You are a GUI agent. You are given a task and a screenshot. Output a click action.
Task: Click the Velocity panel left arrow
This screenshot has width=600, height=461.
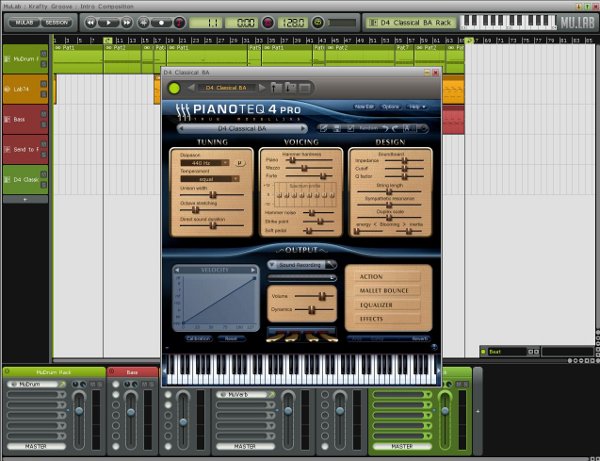(x=177, y=270)
